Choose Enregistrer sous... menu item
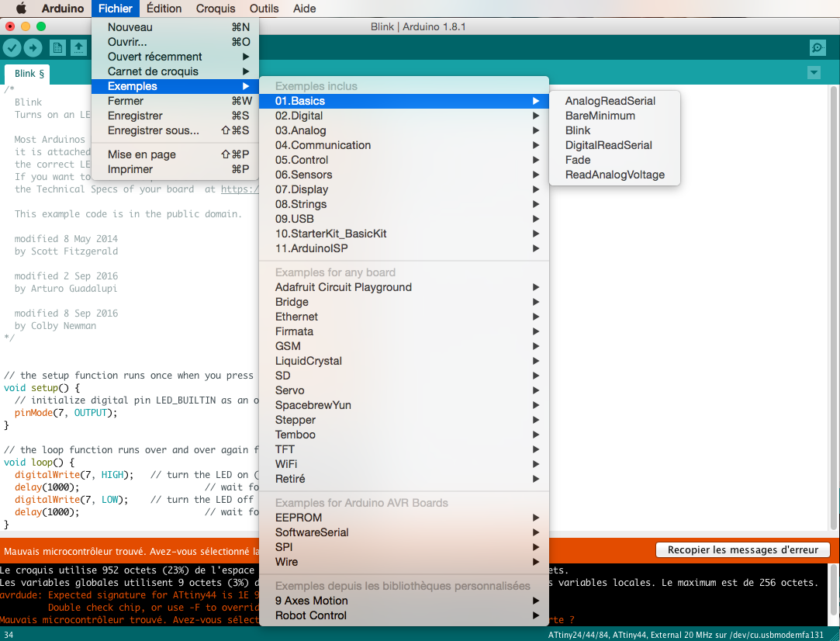840x641 pixels. pos(175,130)
